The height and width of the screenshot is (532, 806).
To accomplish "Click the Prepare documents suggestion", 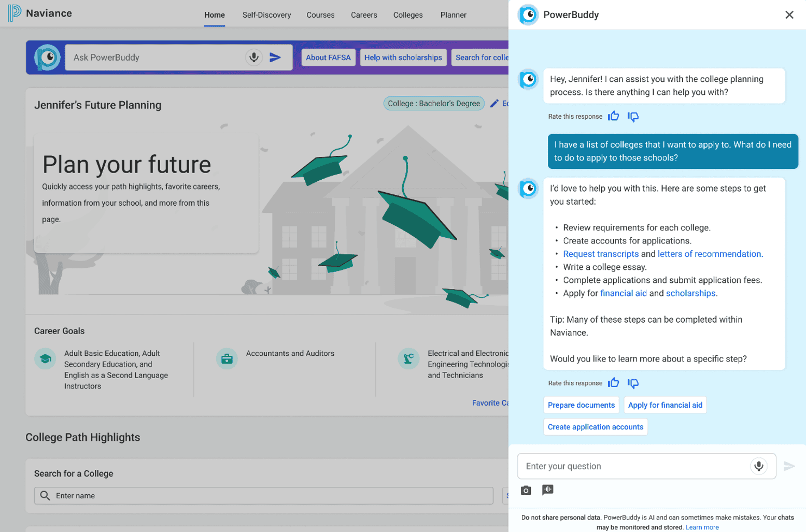I will click(581, 405).
